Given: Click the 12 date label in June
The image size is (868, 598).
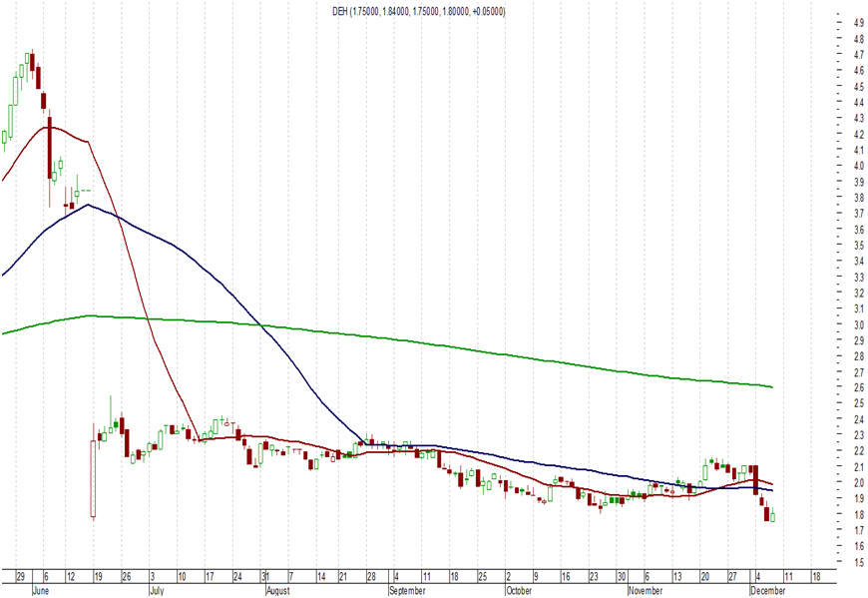Looking at the screenshot, I should (70, 577).
